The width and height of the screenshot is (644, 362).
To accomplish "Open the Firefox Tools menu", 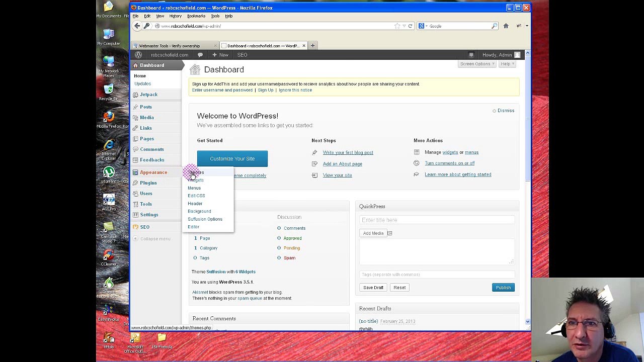I will (x=215, y=16).
